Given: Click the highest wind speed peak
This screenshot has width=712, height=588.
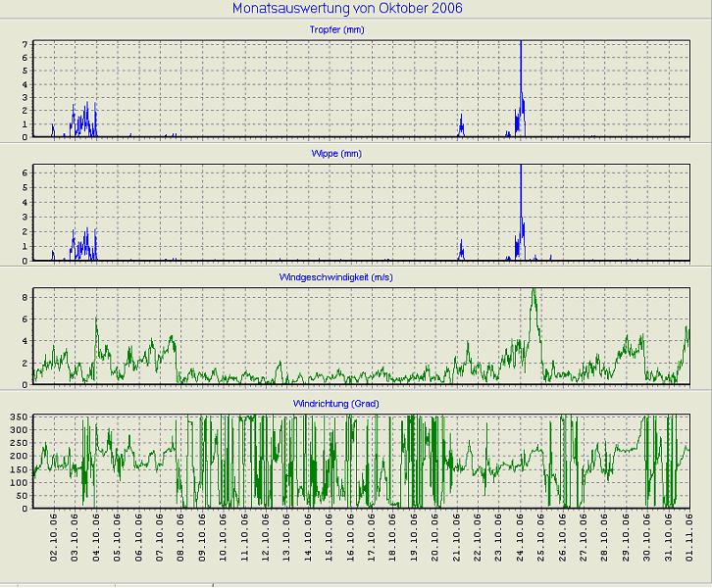Looking at the screenshot, I should click(533, 291).
